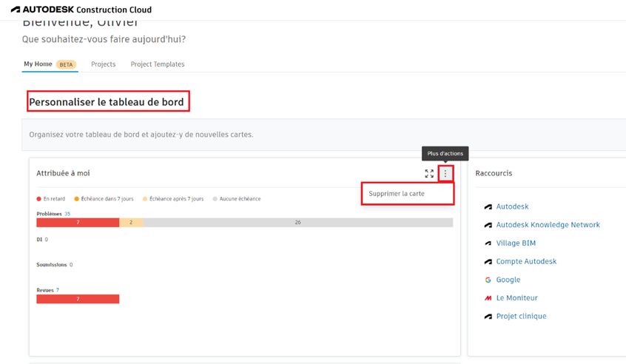
Task: Click the En retard legend item
Action: pos(51,199)
